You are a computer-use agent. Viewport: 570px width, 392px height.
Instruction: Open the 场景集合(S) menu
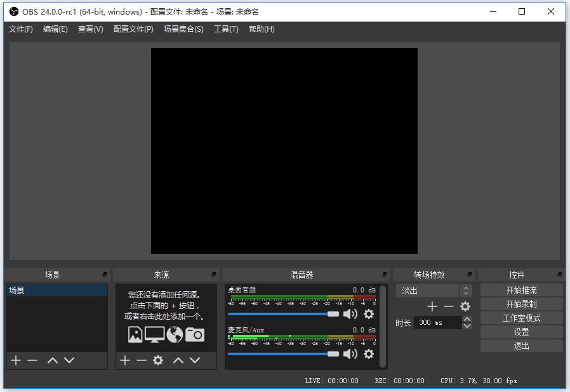pyautogui.click(x=183, y=29)
